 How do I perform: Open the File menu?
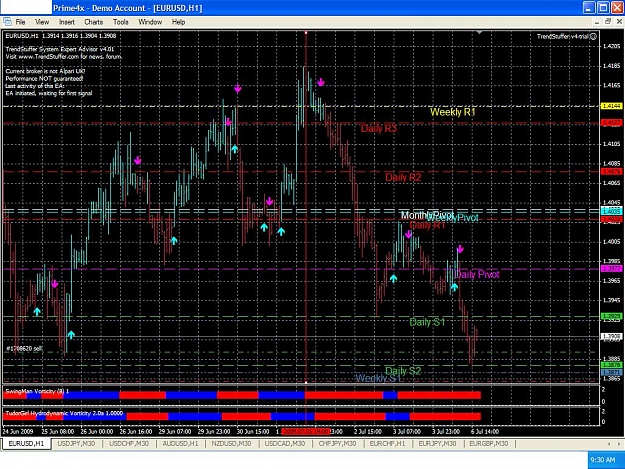point(20,22)
